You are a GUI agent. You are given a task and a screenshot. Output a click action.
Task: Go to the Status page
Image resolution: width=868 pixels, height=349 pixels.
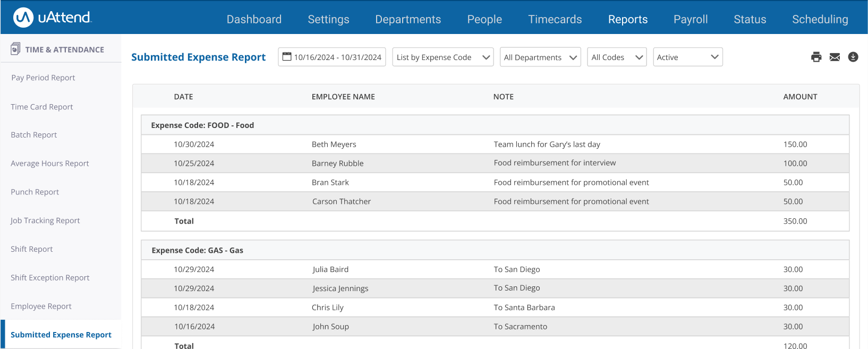(750, 19)
